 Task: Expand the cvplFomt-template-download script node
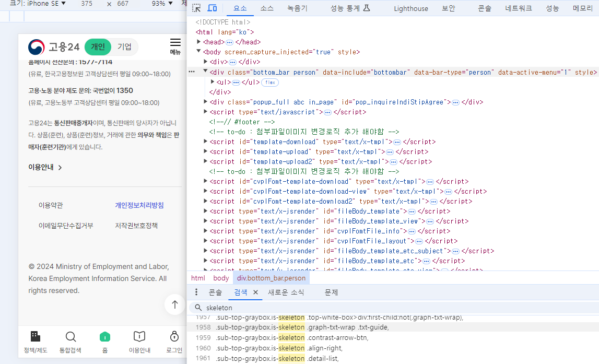pyautogui.click(x=206, y=181)
